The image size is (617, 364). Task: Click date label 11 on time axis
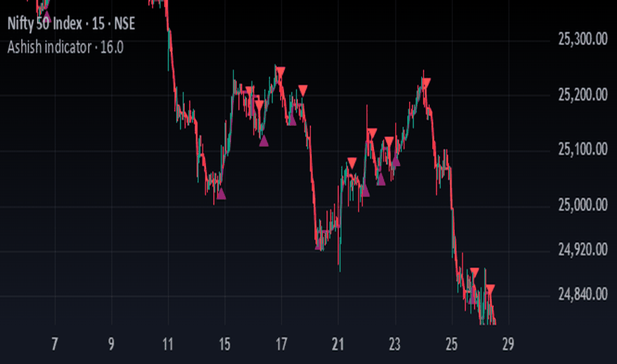pyautogui.click(x=168, y=344)
